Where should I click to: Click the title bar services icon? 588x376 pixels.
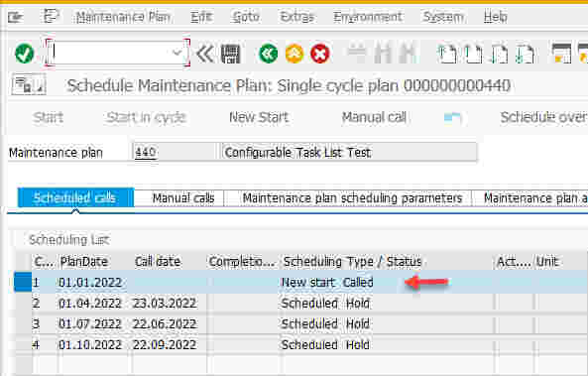29,84
